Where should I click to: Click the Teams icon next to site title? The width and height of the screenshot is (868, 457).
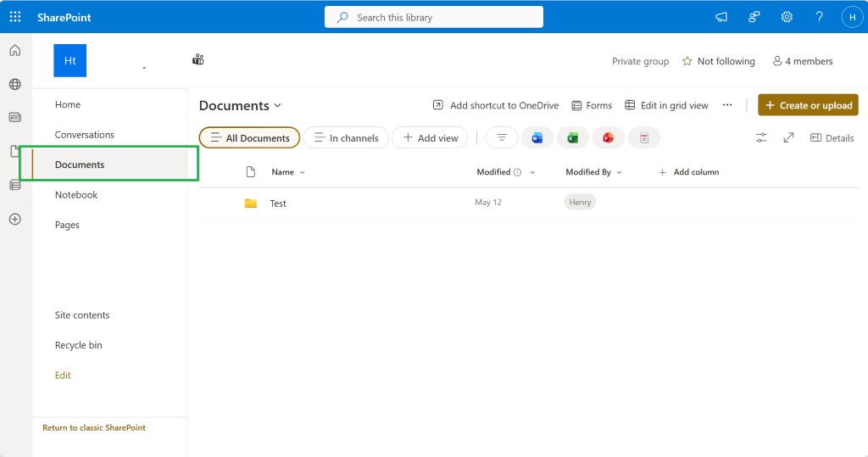tap(198, 59)
